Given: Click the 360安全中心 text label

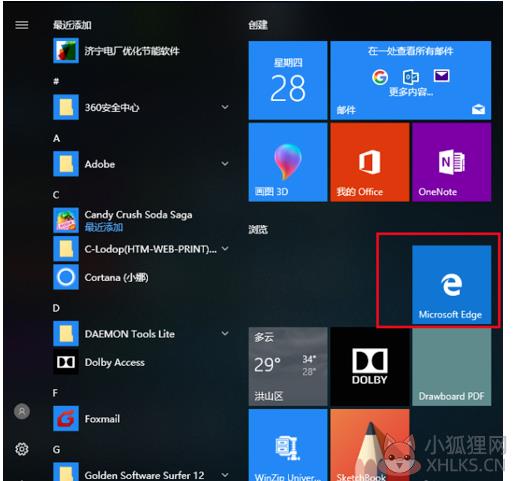Looking at the screenshot, I should click(x=112, y=108).
